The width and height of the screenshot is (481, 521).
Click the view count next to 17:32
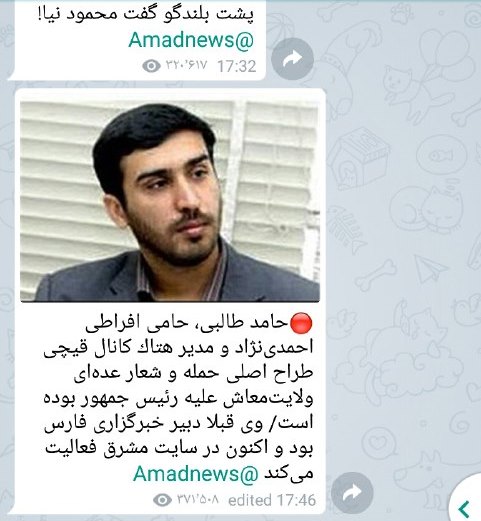[x=187, y=65]
